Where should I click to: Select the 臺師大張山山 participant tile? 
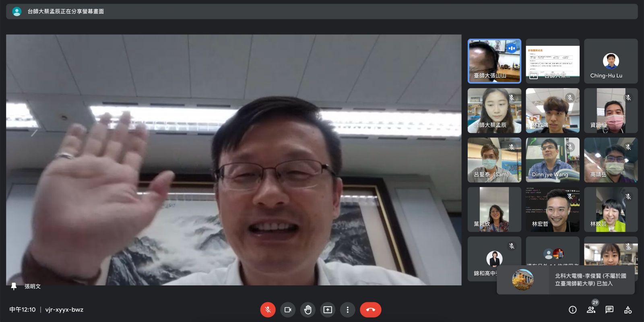[494, 61]
